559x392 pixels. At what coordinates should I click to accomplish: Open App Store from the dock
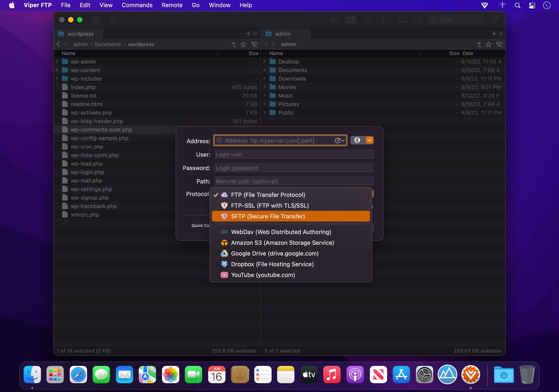point(401,375)
